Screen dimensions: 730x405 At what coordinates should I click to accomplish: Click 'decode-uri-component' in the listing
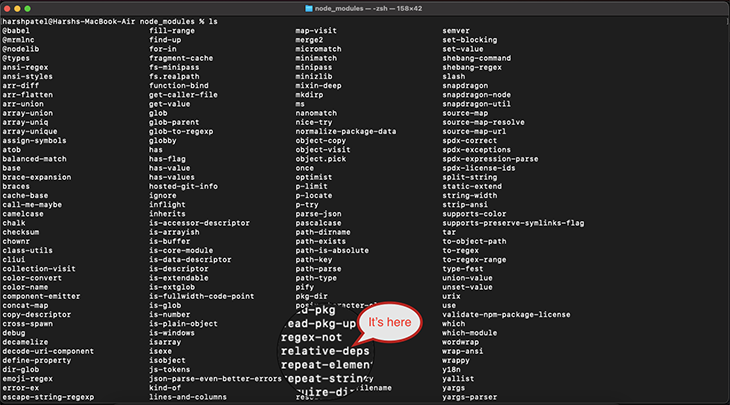[48, 351]
